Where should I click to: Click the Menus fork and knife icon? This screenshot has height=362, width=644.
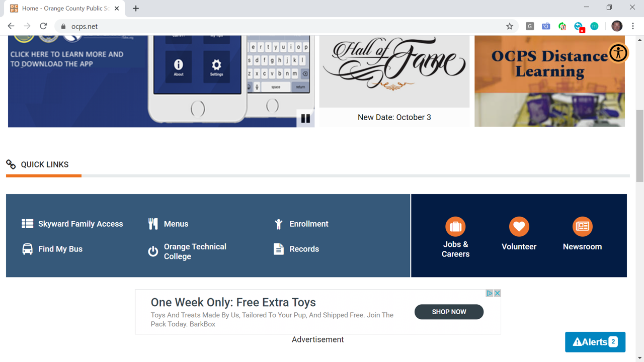click(x=153, y=224)
